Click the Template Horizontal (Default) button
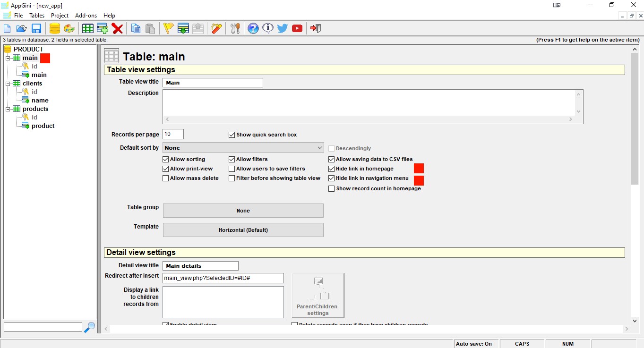 coord(243,230)
